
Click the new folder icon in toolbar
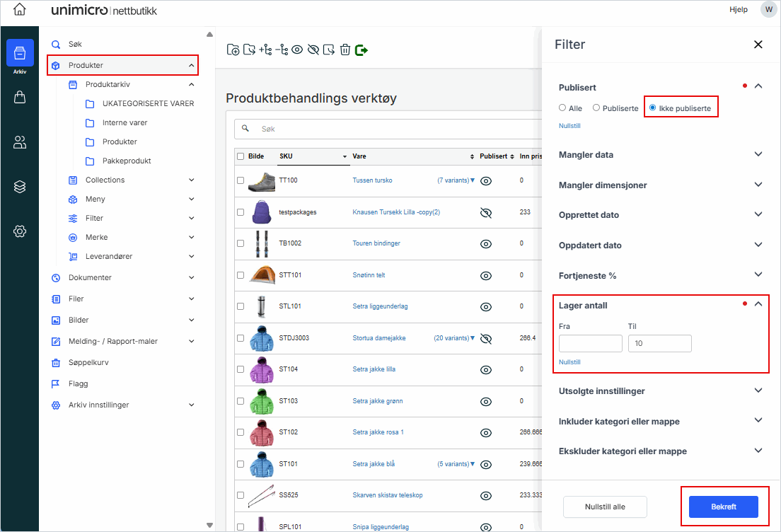point(233,50)
